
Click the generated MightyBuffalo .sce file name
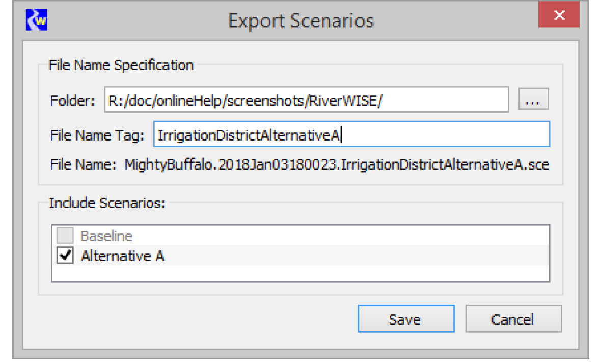[337, 165]
